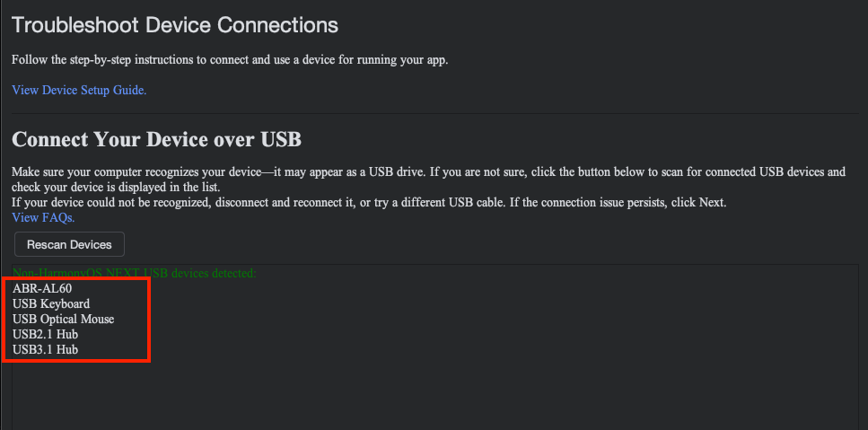Choose USB Optical Mouse from detected devices
Viewport: 868px width, 430px height.
tap(63, 319)
